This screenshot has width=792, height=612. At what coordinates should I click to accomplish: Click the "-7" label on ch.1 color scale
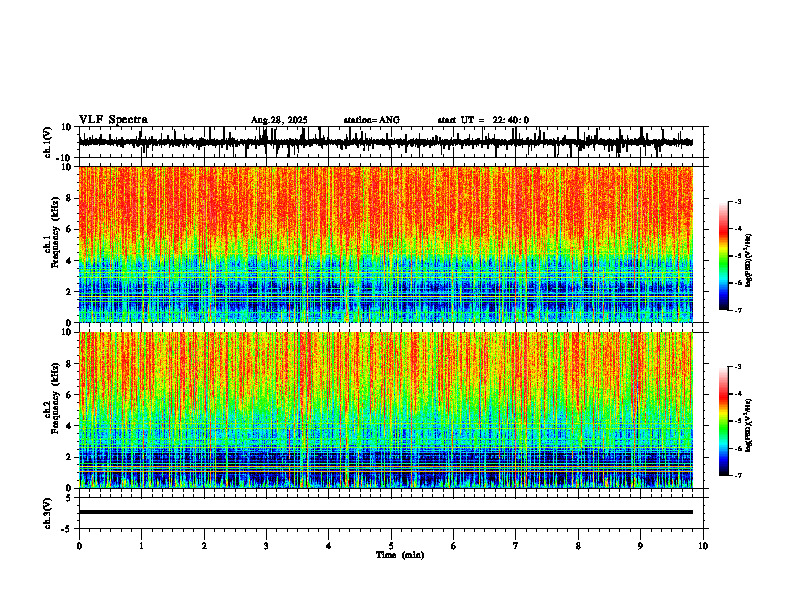click(738, 310)
